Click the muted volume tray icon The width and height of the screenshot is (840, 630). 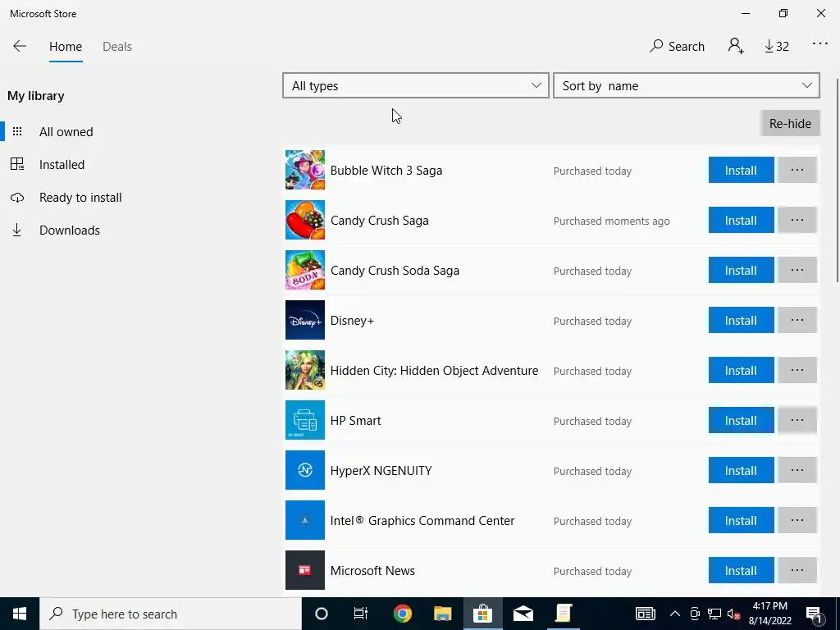(x=733, y=614)
